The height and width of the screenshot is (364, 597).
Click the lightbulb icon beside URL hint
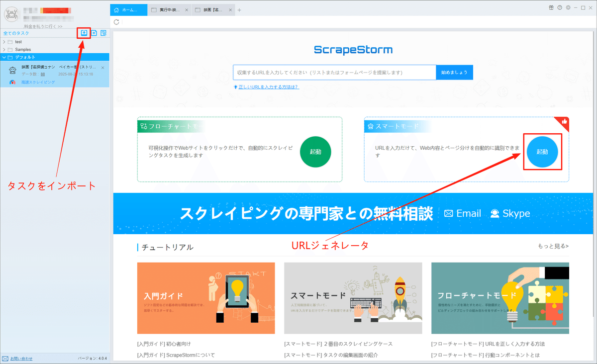pos(235,87)
